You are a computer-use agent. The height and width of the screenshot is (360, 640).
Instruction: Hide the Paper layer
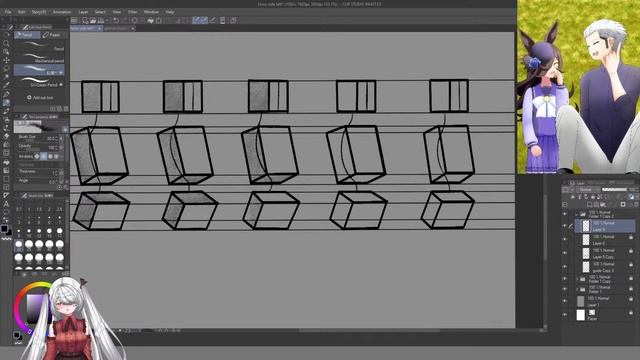(x=565, y=315)
